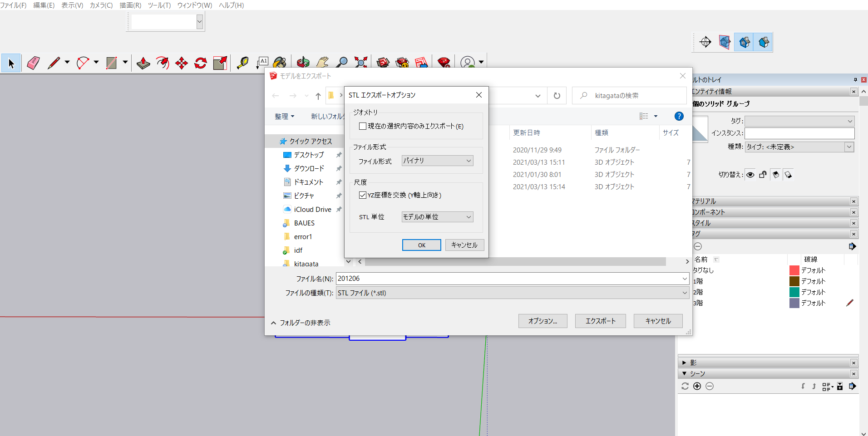Click the help question mark in export dialog
Screen dimensions: 868x436
click(679, 116)
